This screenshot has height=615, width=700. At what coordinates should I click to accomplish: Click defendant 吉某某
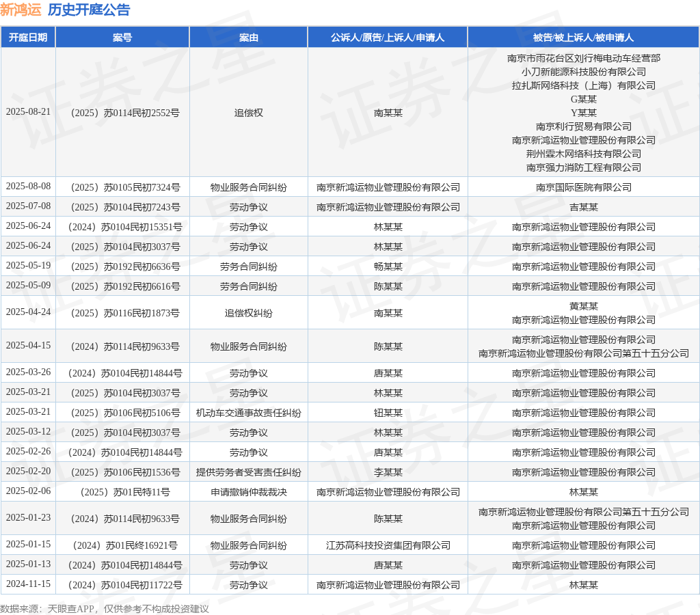(584, 207)
